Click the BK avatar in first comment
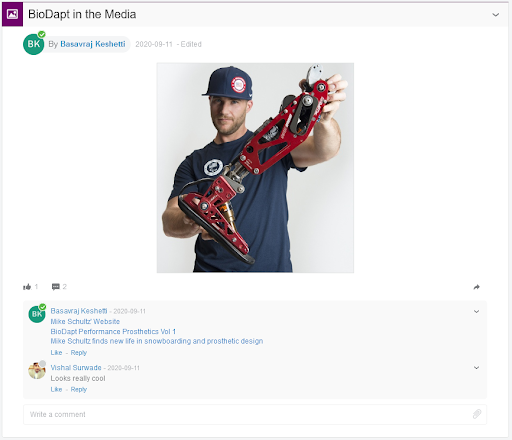512x440 pixels. [x=37, y=314]
